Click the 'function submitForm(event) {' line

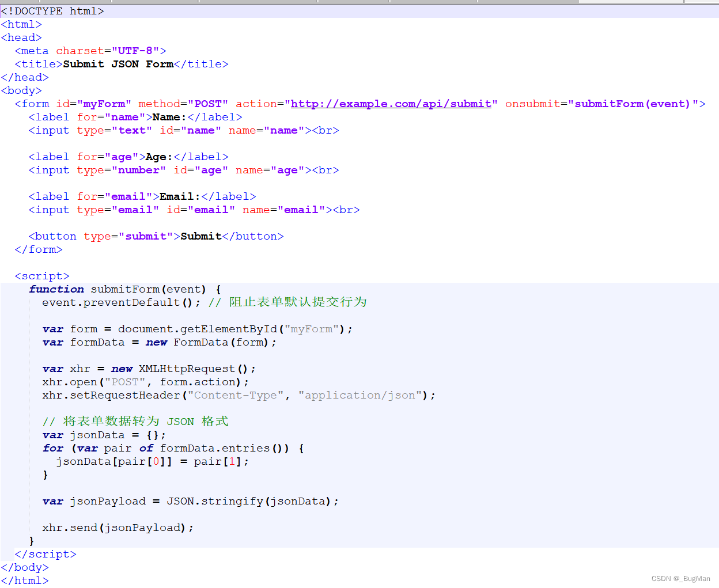pos(125,289)
